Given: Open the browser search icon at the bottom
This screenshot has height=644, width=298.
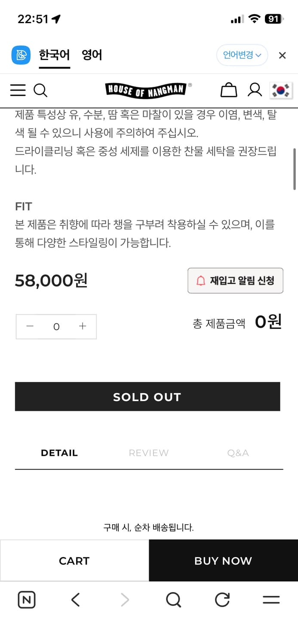Looking at the screenshot, I should pos(173,600).
